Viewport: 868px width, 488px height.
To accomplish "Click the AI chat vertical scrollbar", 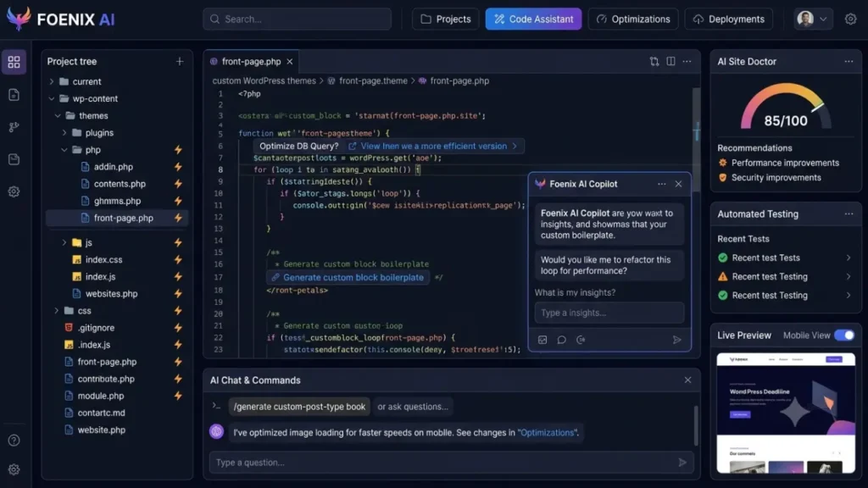I will (x=696, y=425).
